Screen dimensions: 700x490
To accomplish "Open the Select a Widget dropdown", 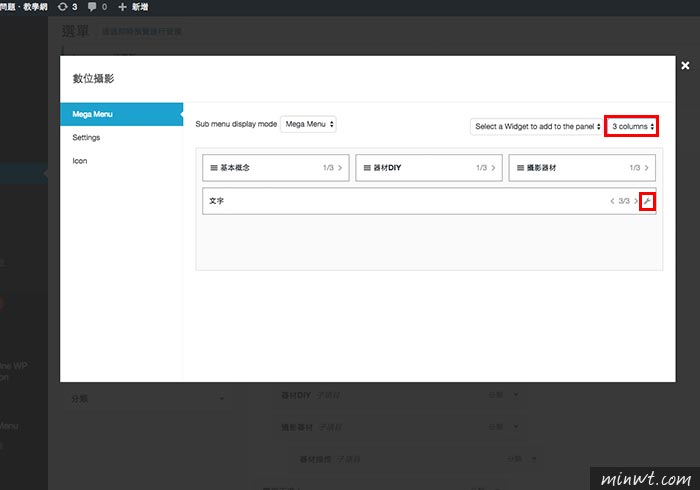I will tap(536, 126).
